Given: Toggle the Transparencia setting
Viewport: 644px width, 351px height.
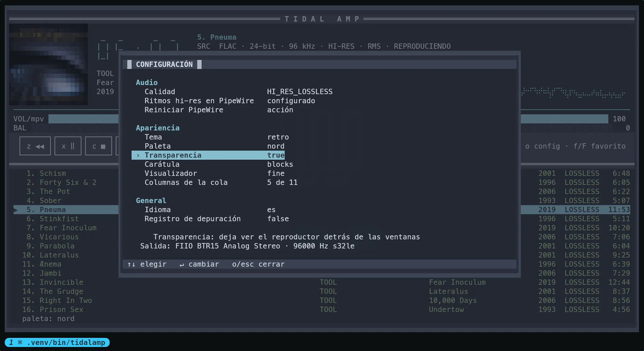Looking at the screenshot, I should [x=208, y=155].
